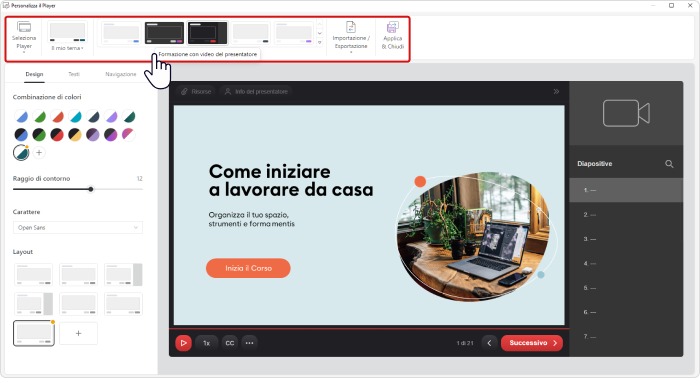Start playback with the red play button

pyautogui.click(x=183, y=343)
